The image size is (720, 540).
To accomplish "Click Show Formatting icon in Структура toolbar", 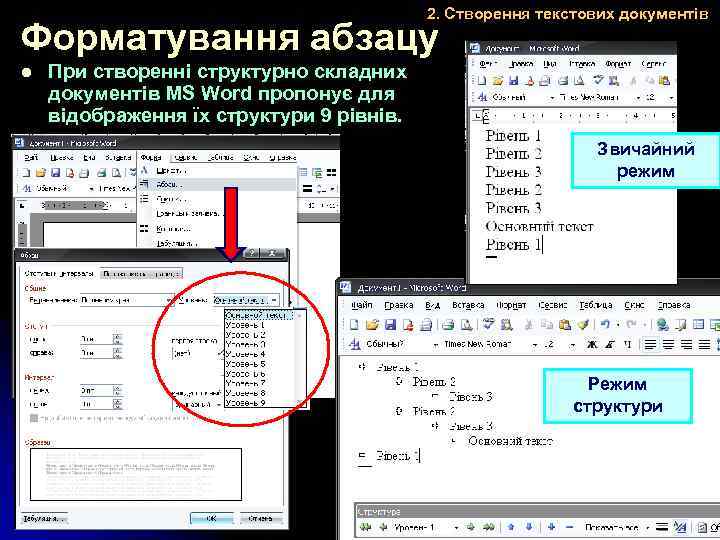I will coord(680,527).
